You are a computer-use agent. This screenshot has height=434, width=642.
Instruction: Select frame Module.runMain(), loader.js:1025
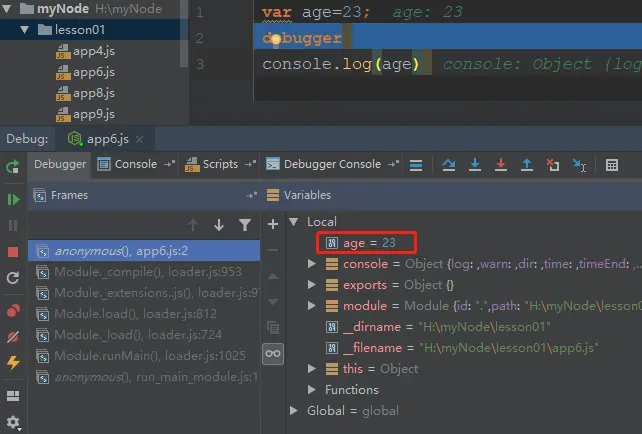pyautogui.click(x=144, y=356)
